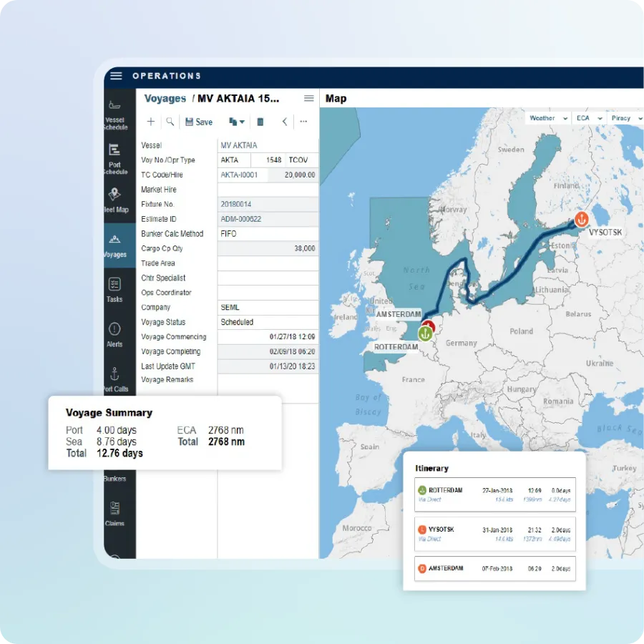Click the TC Code/Hire value AKTA-I0001
Viewport: 644px width, 644px height.
click(x=241, y=175)
